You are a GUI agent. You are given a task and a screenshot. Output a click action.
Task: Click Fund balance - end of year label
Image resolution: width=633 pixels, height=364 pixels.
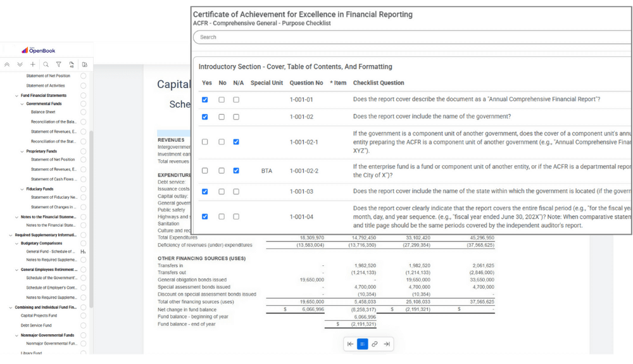[187, 325]
